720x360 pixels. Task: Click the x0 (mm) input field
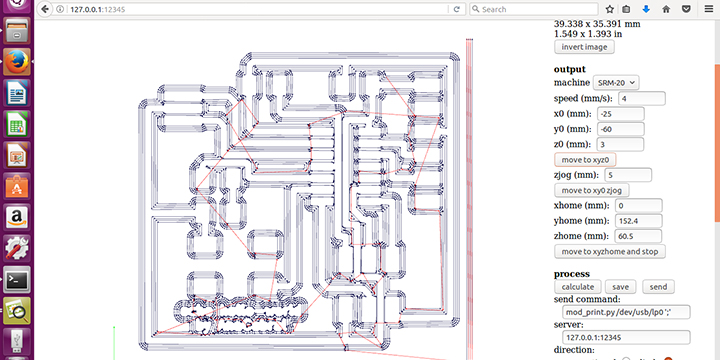[x=621, y=114]
